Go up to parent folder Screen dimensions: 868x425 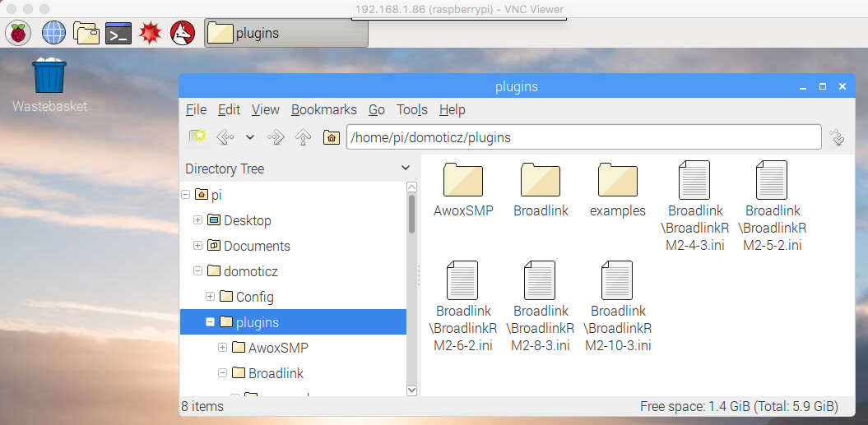(303, 136)
